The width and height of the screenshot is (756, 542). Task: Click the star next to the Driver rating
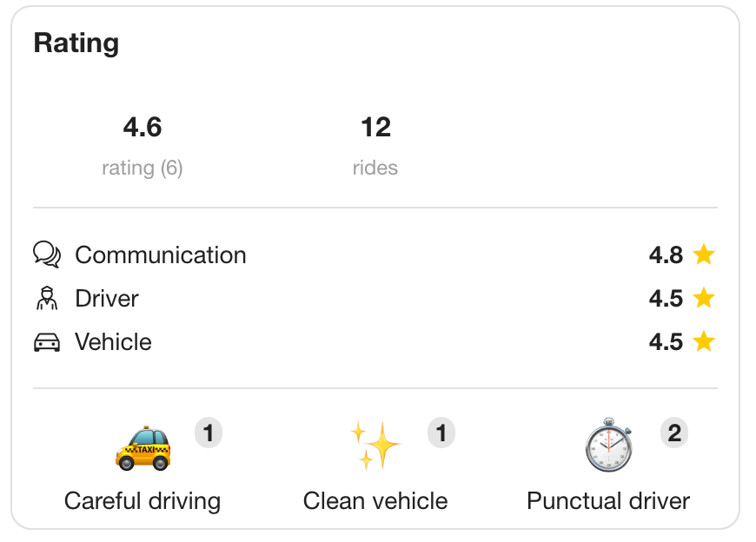coord(703,298)
